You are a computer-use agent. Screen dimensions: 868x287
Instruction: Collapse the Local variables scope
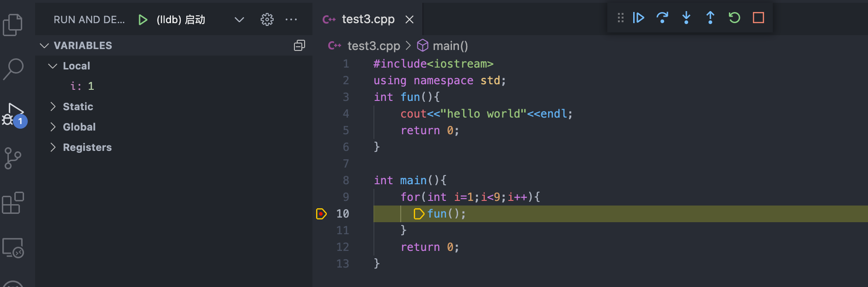[x=53, y=66]
